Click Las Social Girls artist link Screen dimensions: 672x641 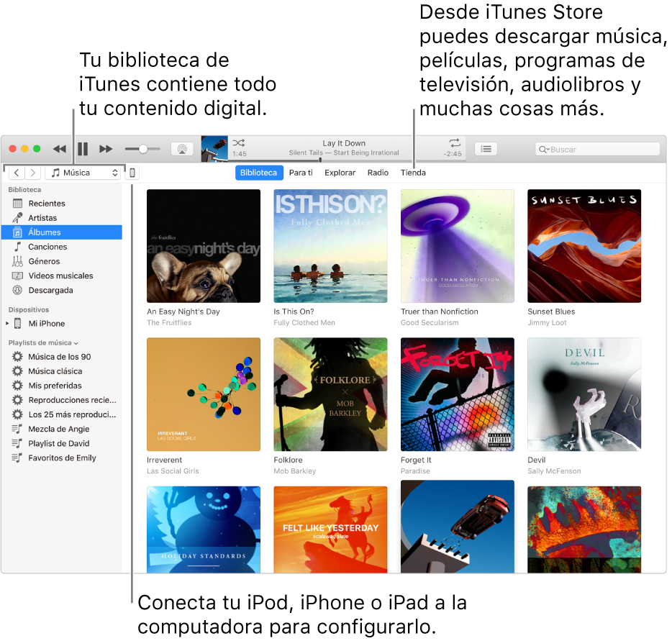173,471
